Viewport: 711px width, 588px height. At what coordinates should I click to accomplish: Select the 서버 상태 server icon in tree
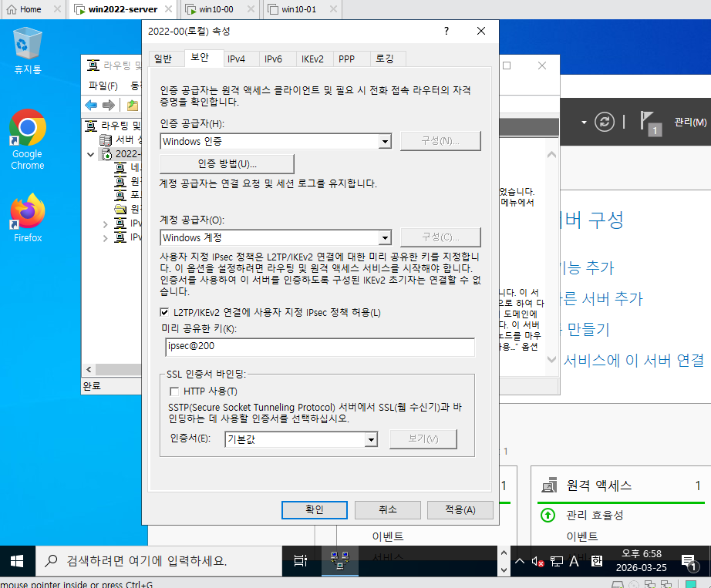click(106, 139)
